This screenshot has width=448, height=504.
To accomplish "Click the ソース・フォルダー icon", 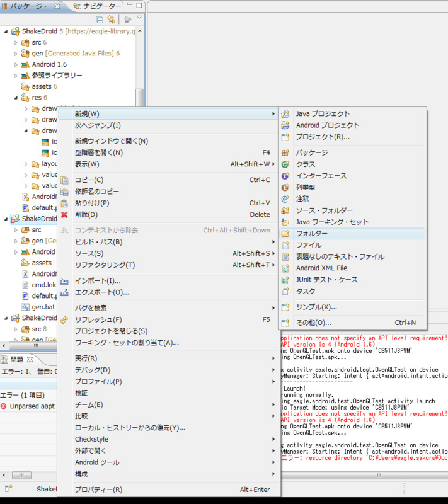I will pyautogui.click(x=285, y=210).
